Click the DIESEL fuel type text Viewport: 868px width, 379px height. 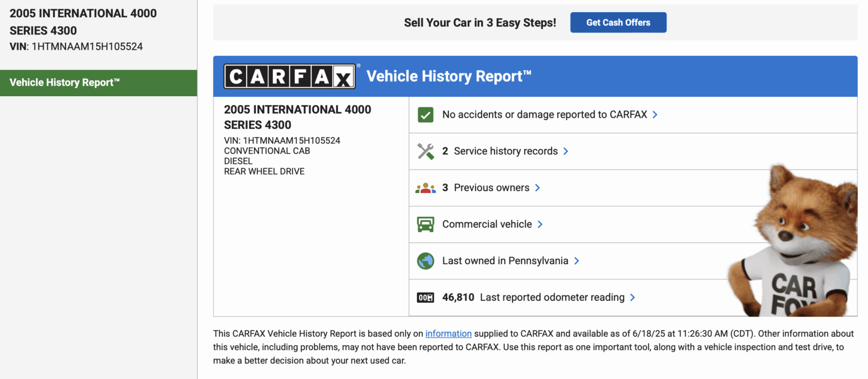click(x=238, y=161)
